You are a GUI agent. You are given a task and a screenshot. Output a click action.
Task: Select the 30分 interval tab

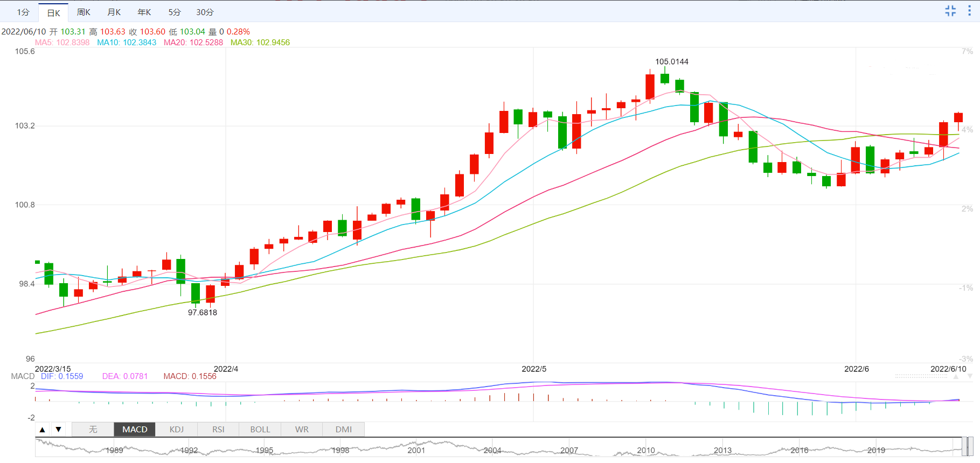(205, 12)
